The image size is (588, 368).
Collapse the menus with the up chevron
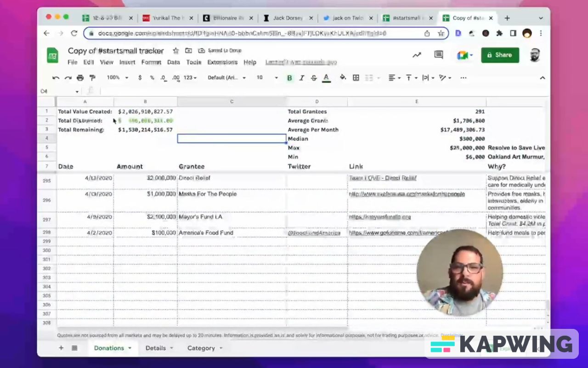(x=543, y=78)
